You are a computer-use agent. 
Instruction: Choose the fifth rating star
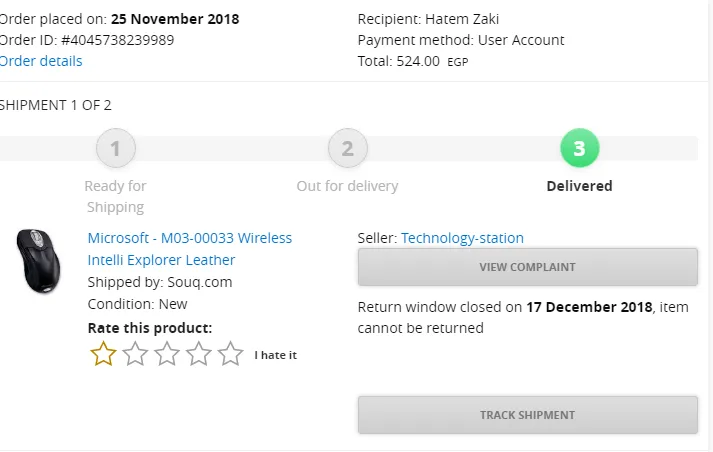(231, 353)
